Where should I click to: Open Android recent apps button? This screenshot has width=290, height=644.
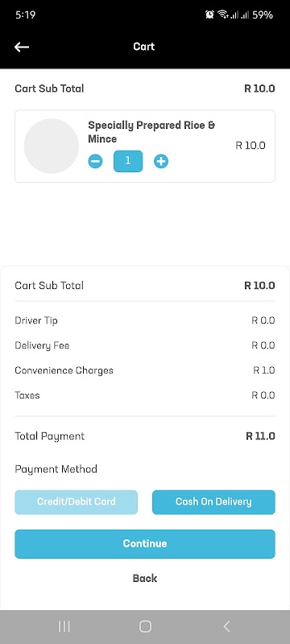64,626
